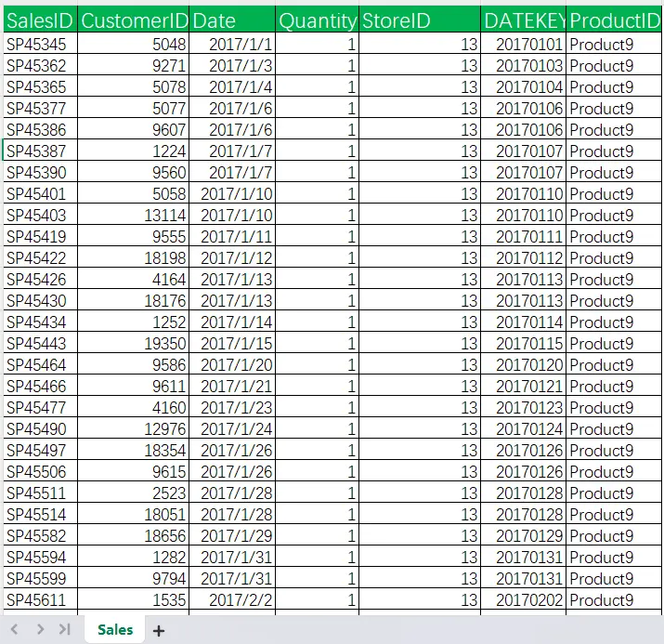
Task: Click DATEKEY cell 20170101
Action: point(524,44)
